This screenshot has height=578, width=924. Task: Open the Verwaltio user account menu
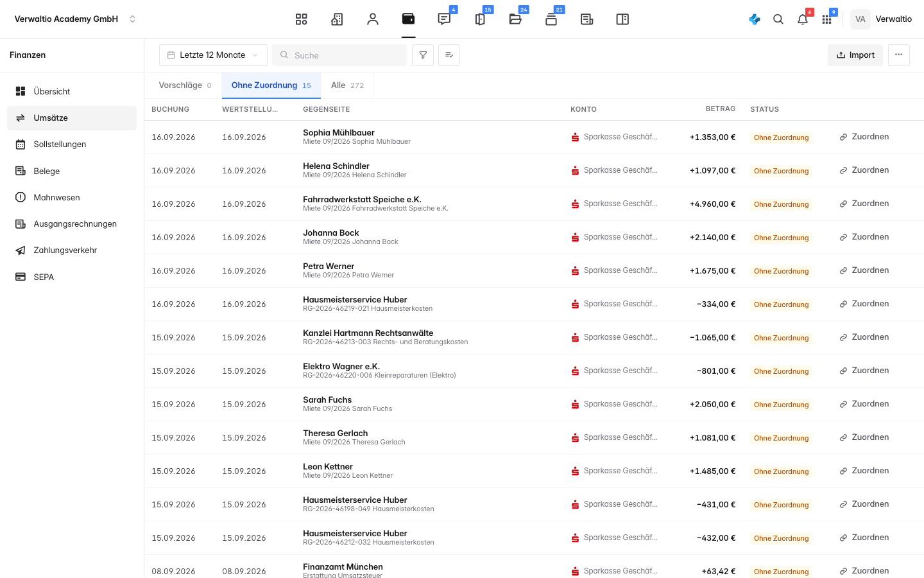(x=881, y=19)
